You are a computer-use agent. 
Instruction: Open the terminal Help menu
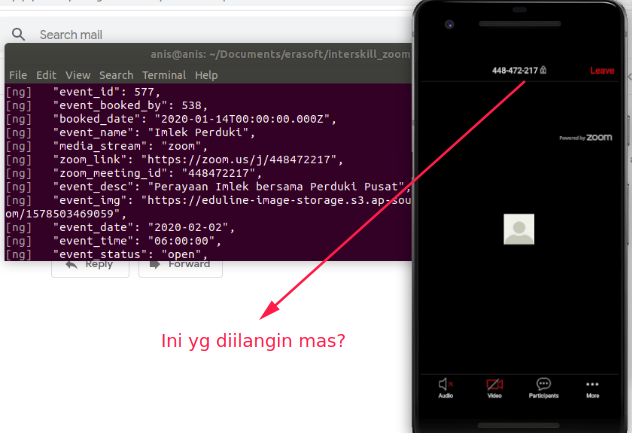206,75
